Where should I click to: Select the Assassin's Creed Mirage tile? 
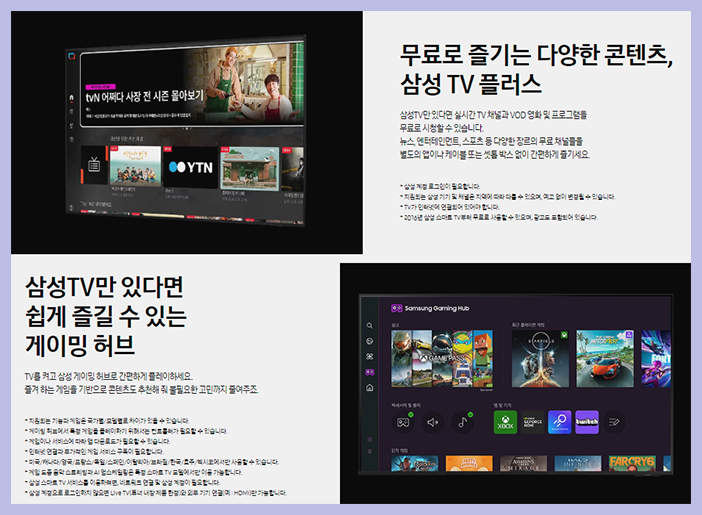click(523, 463)
